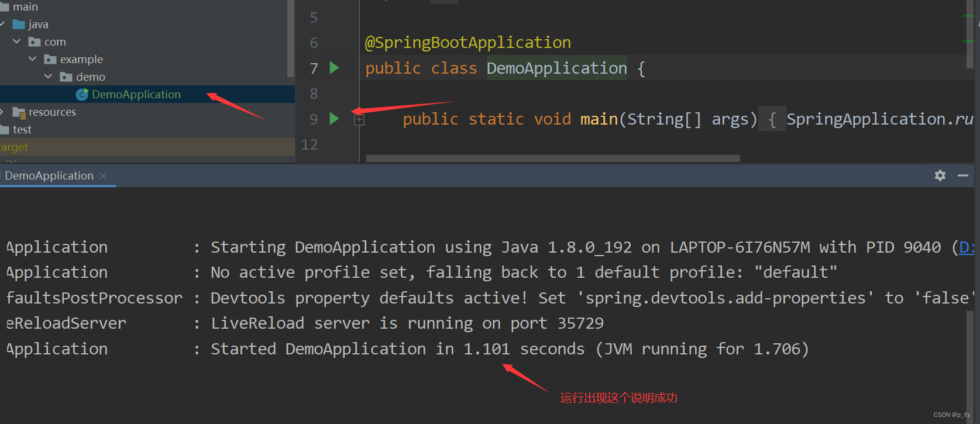
Task: Collapse the com package
Action: [17, 42]
